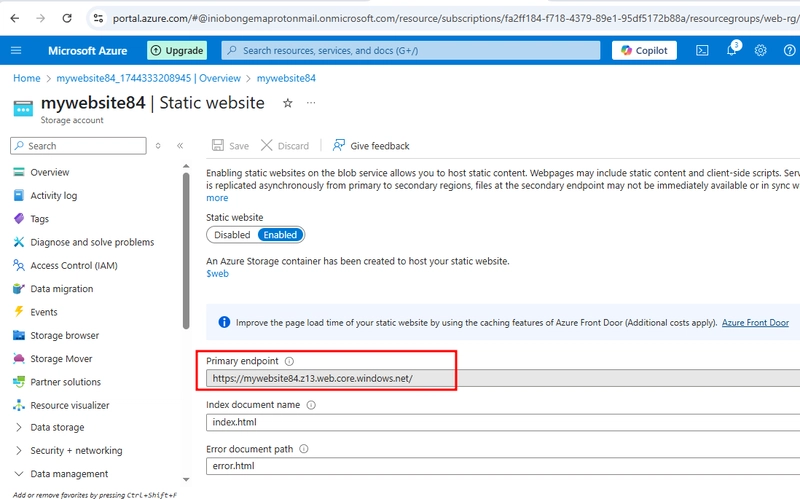The height and width of the screenshot is (499, 800).
Task: Expand the Data storage section
Action: coord(57,428)
